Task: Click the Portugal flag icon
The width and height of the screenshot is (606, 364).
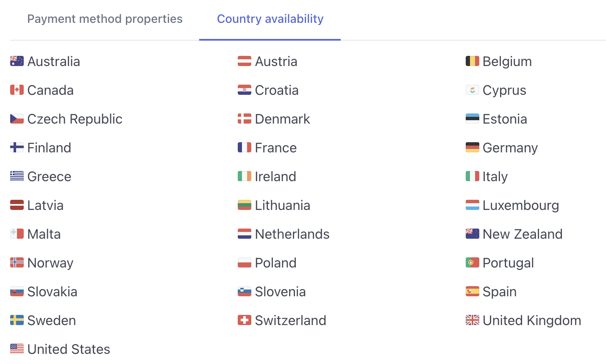Action: (473, 263)
